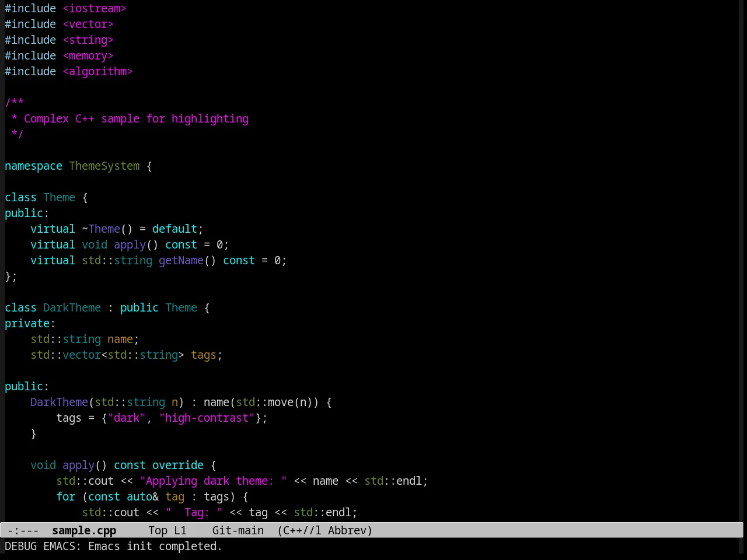Image resolution: width=747 pixels, height=560 pixels.
Task: Click the Git-main version control indicator
Action: [238, 530]
